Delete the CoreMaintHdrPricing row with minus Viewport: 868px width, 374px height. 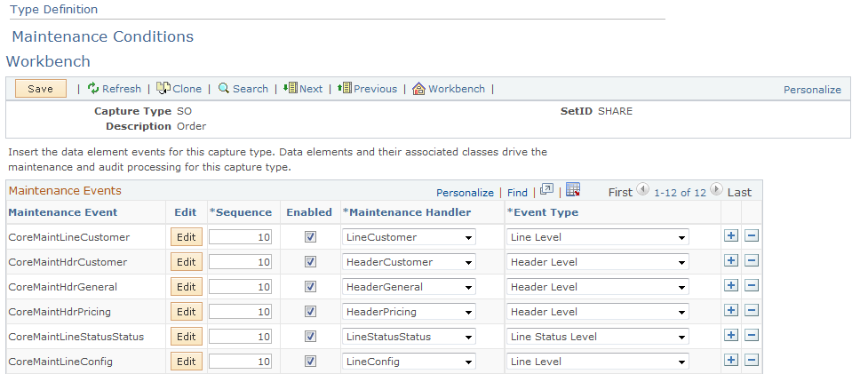click(751, 311)
